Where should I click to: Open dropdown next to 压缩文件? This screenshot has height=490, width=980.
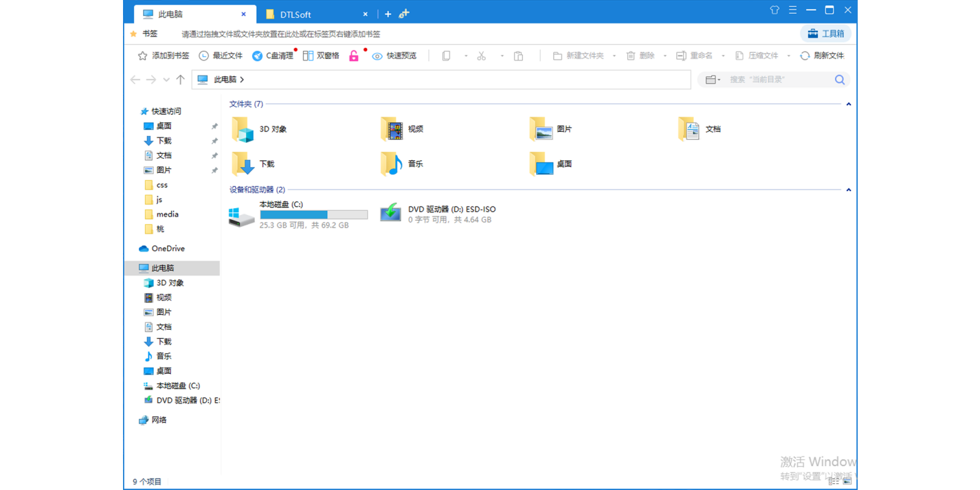(788, 56)
